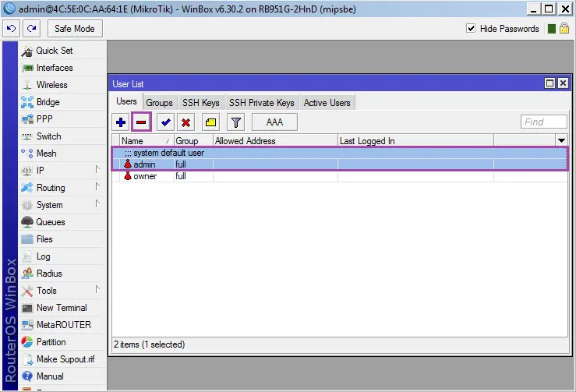Remove selected user with minus button

pos(141,122)
